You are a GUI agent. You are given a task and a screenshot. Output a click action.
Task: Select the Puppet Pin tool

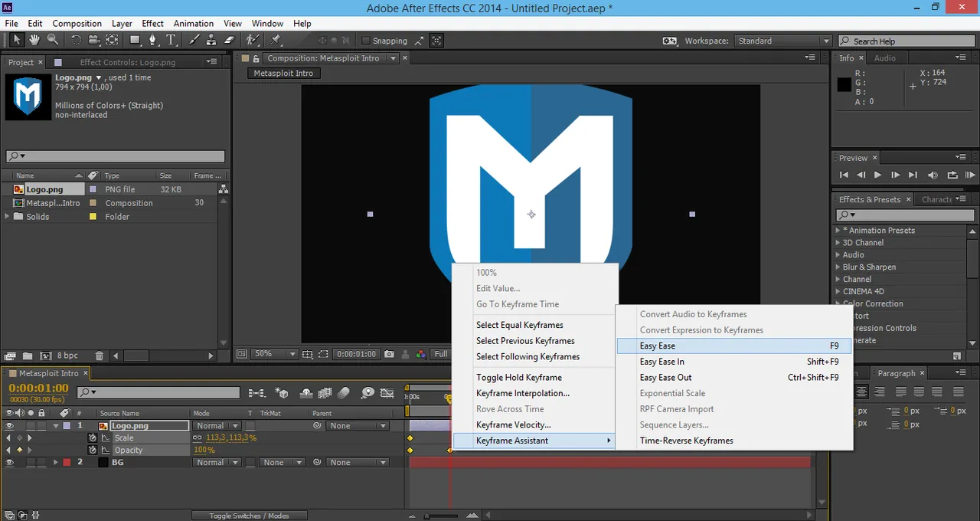(276, 41)
